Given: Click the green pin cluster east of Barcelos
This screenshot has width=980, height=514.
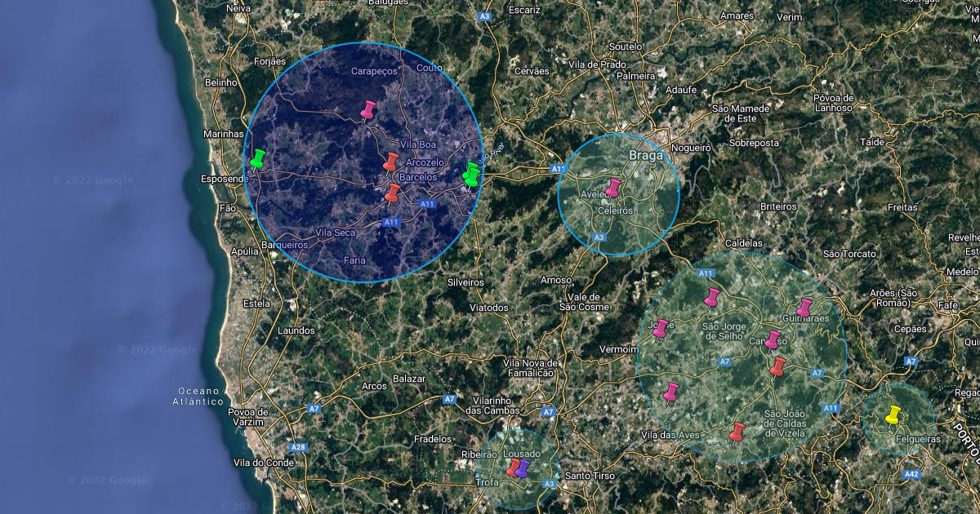Looking at the screenshot, I should tap(471, 175).
